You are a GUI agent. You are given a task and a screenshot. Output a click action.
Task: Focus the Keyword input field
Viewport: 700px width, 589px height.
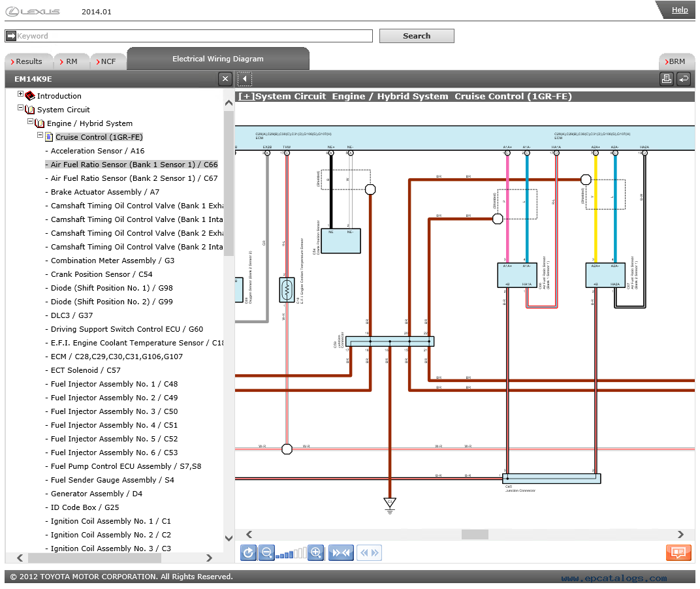click(x=194, y=36)
